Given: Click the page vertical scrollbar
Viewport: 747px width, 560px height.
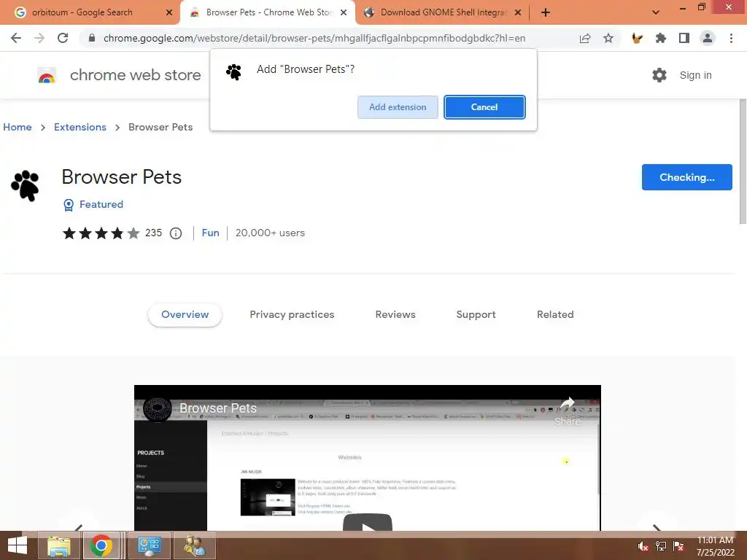Looking at the screenshot, I should (743, 162).
